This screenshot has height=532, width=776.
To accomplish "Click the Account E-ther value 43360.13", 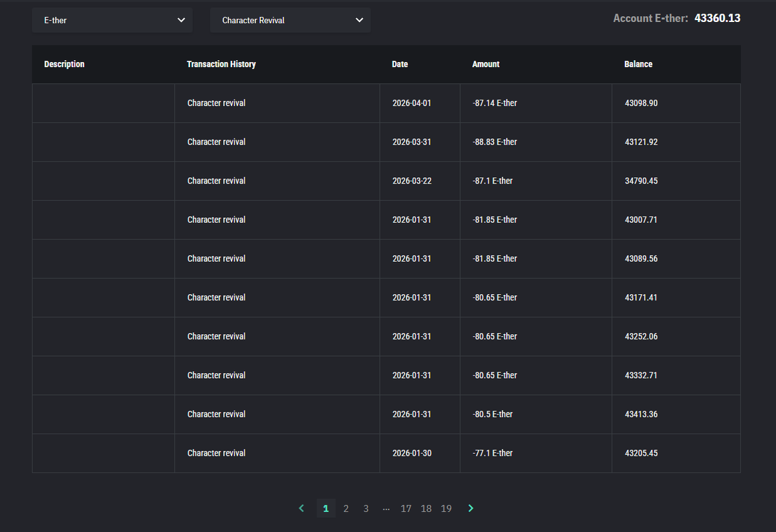I will tap(717, 18).
